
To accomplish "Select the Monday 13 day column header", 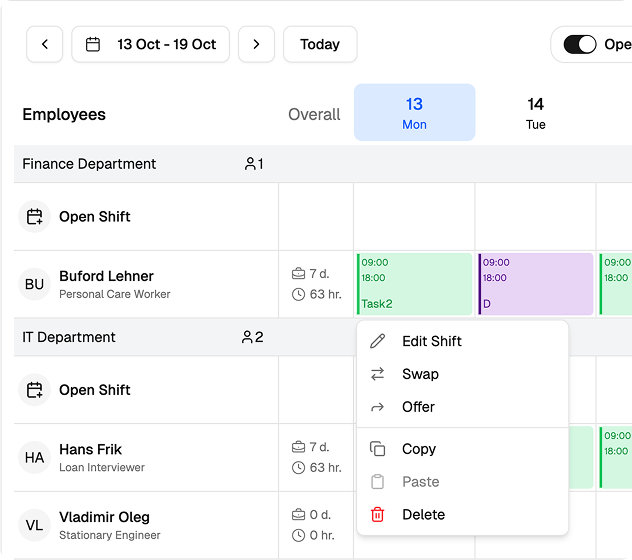I will [414, 112].
